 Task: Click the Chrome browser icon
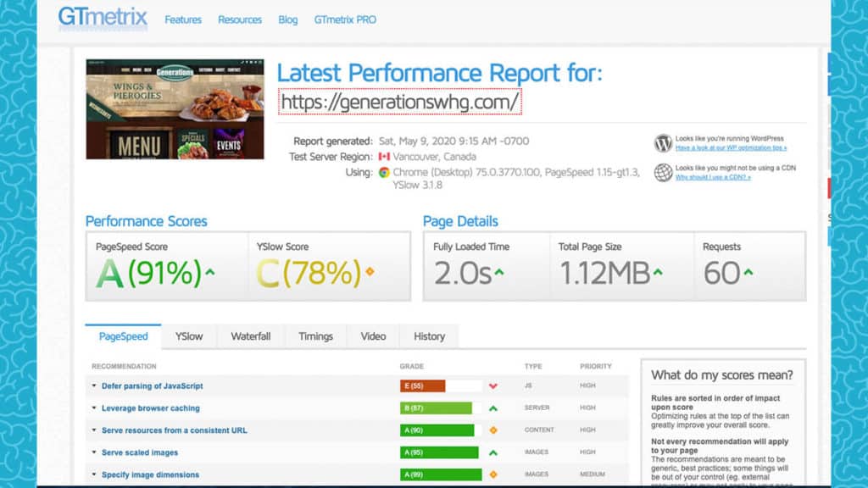[x=384, y=172]
